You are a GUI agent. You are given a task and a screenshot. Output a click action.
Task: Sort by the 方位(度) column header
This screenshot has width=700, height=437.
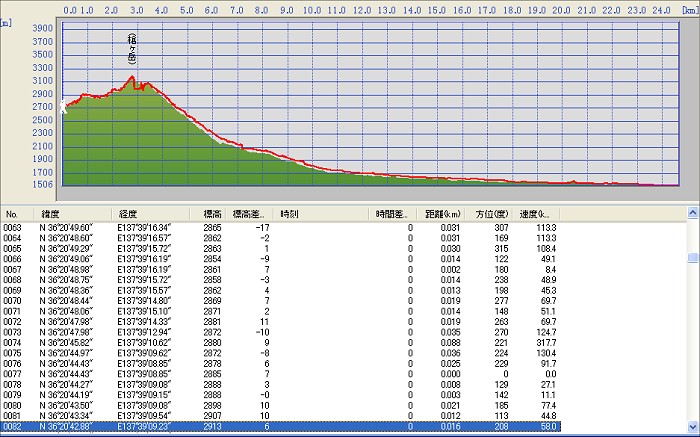[x=493, y=214]
